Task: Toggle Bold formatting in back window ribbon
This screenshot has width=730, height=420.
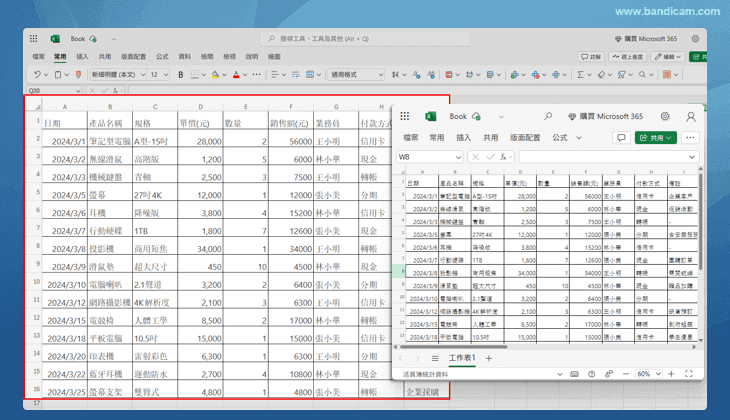Action: tap(181, 75)
